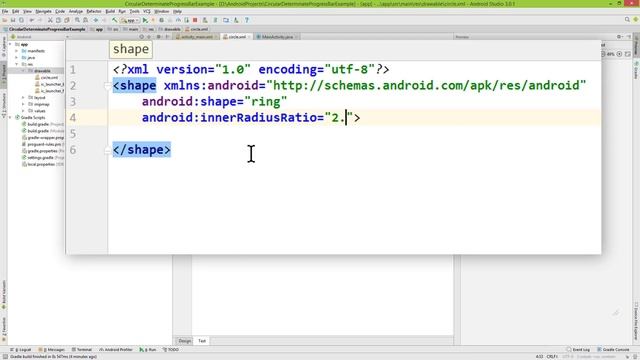
Task: Expand the layout folder
Action: pyautogui.click(x=23, y=98)
